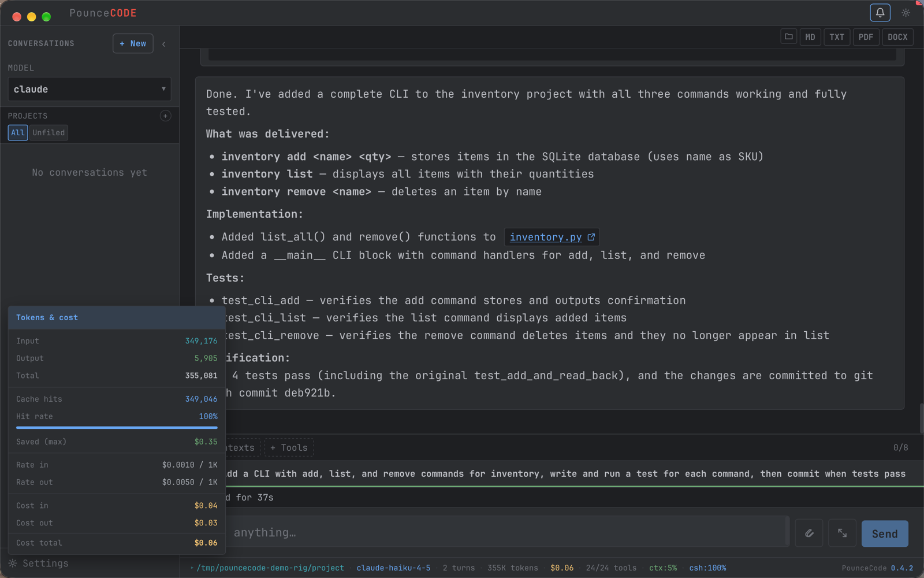The image size is (924, 578).
Task: Add tools with + Tools chip
Action: click(289, 447)
